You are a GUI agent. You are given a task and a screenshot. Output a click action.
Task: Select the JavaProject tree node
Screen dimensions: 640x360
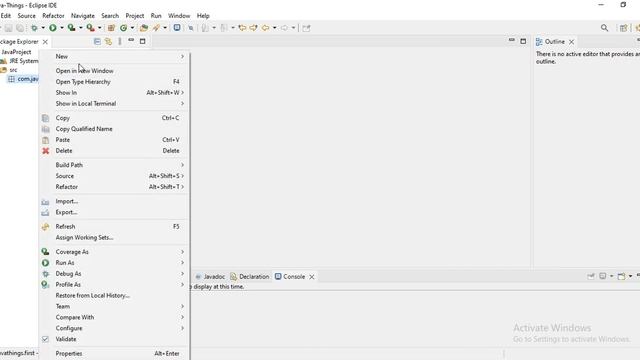click(x=16, y=52)
